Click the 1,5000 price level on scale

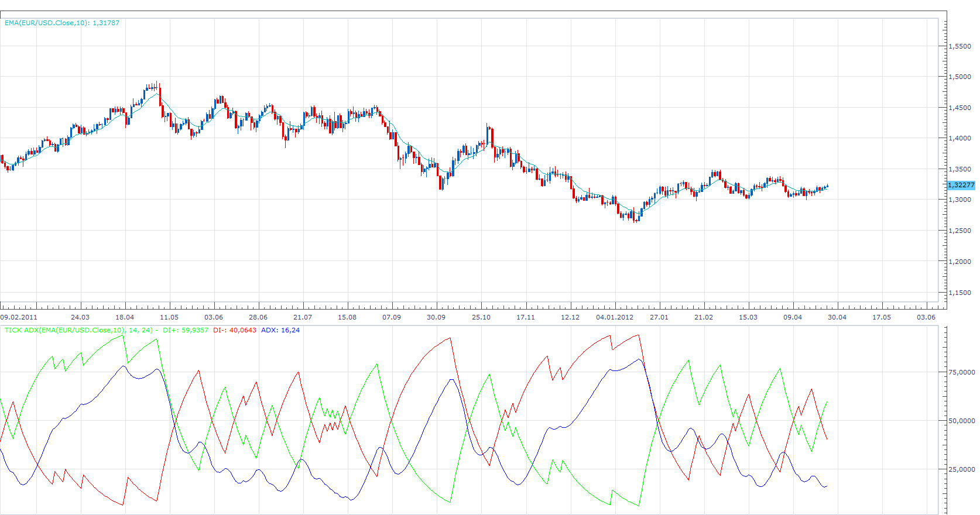pyautogui.click(x=960, y=77)
